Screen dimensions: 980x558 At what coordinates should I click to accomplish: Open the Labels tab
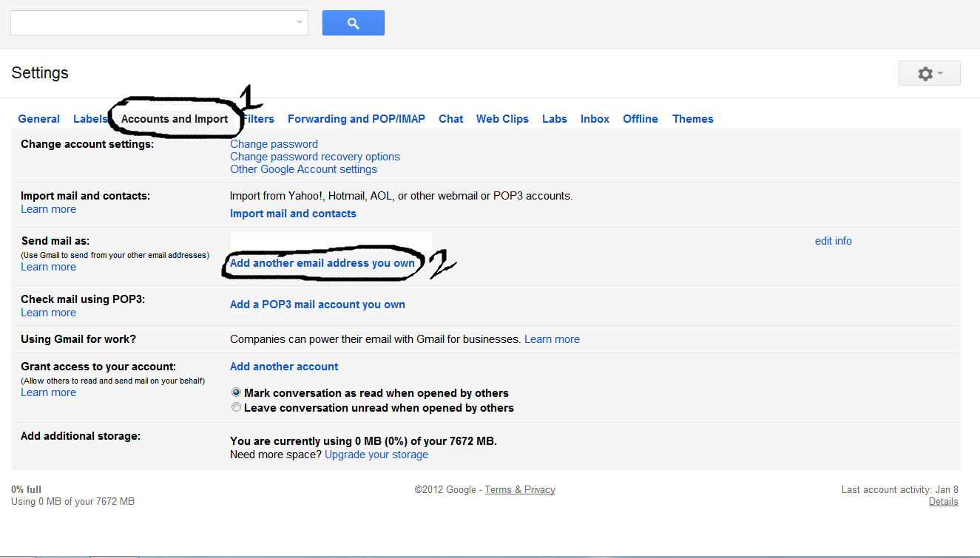click(x=89, y=119)
